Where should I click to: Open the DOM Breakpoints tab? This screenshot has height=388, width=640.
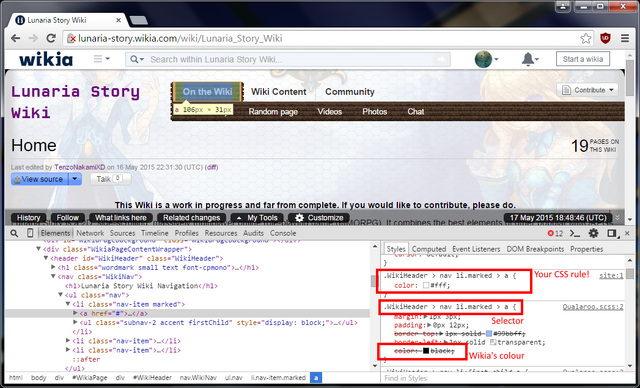535,249
